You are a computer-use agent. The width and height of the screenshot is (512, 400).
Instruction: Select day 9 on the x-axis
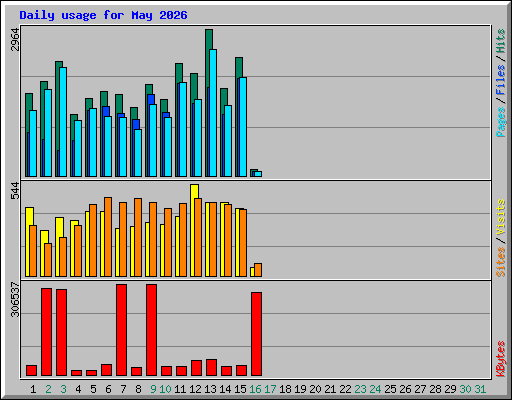[x=153, y=389]
